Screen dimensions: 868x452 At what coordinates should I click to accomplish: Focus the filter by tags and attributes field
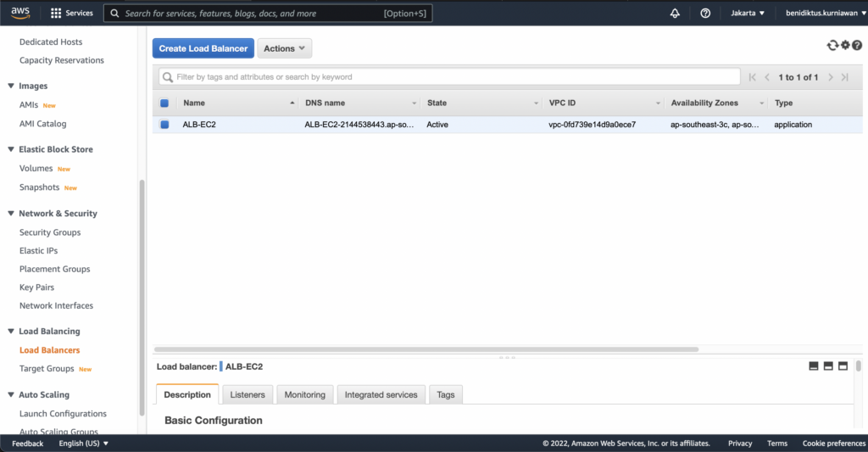click(449, 77)
